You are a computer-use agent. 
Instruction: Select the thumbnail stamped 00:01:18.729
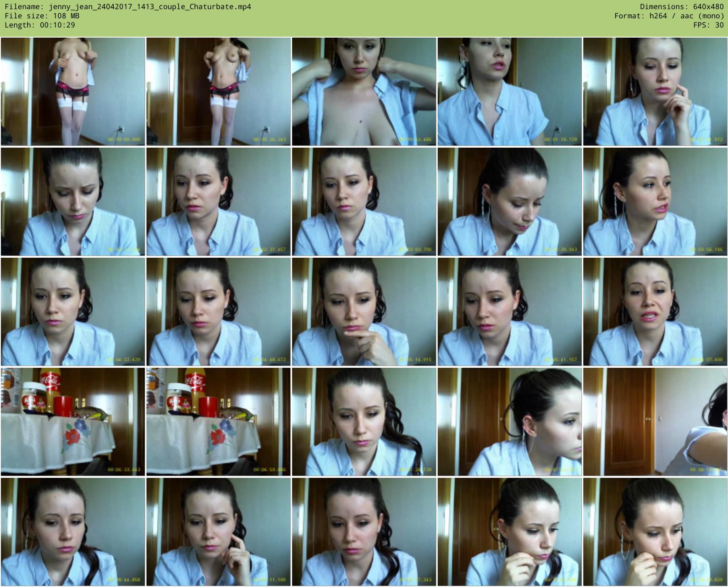click(509, 92)
